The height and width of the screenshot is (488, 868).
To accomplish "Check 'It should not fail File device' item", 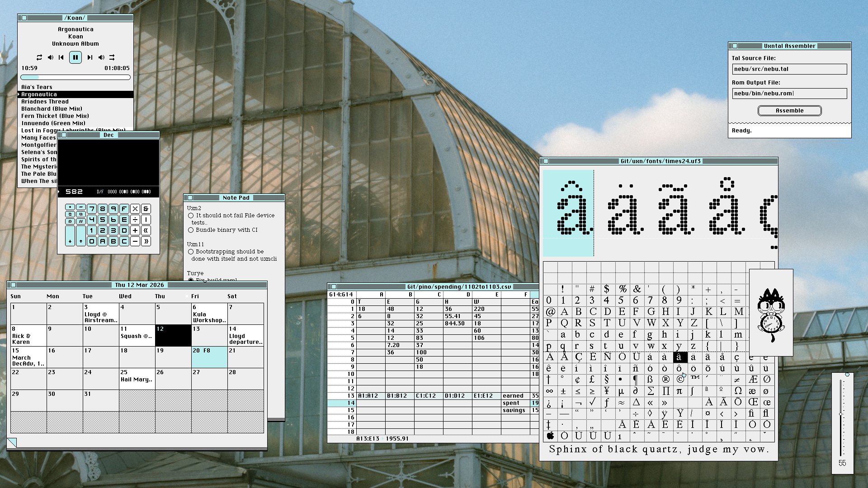I will coord(191,216).
